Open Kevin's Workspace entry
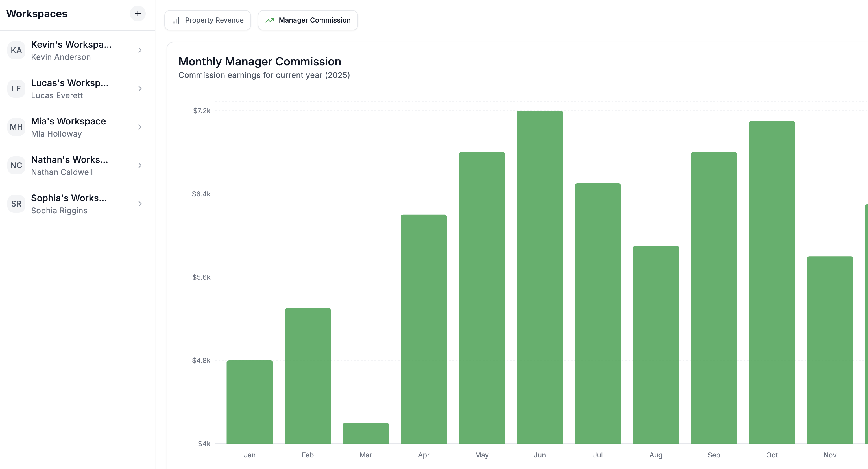868x469 pixels. coord(77,51)
